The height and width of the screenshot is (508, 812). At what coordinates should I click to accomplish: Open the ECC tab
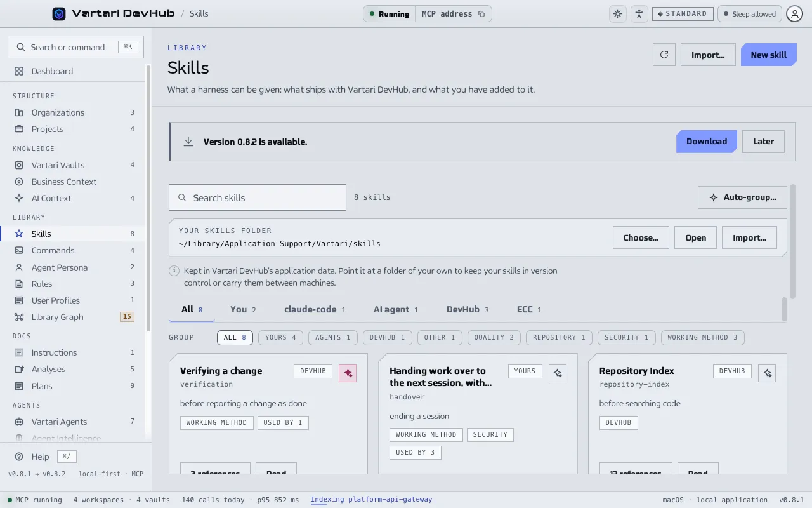click(529, 309)
